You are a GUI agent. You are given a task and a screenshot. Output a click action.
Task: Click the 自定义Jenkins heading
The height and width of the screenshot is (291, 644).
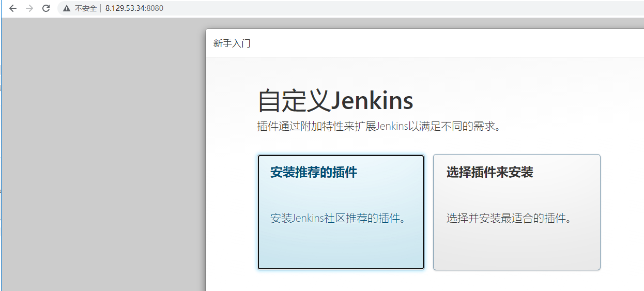point(335,101)
